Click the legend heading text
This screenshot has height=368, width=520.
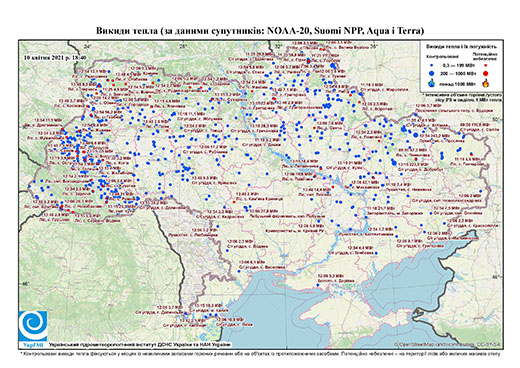pos(462,46)
